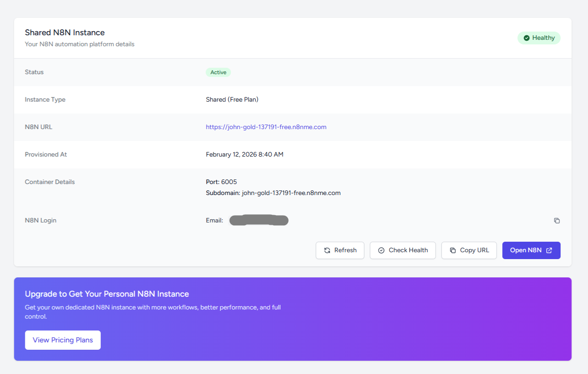This screenshot has height=374, width=588.
Task: Select the Shared N8N Instance heading
Action: 65,32
